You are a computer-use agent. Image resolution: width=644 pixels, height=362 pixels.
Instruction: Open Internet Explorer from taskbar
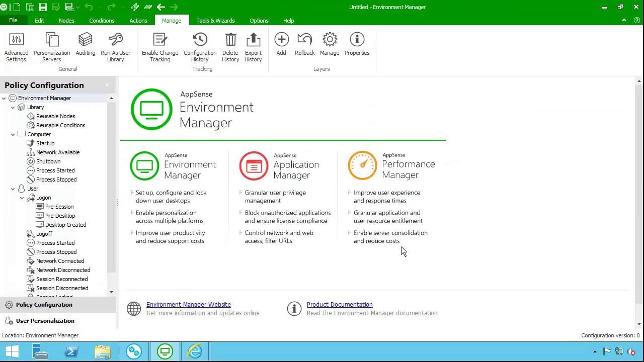pyautogui.click(x=195, y=351)
